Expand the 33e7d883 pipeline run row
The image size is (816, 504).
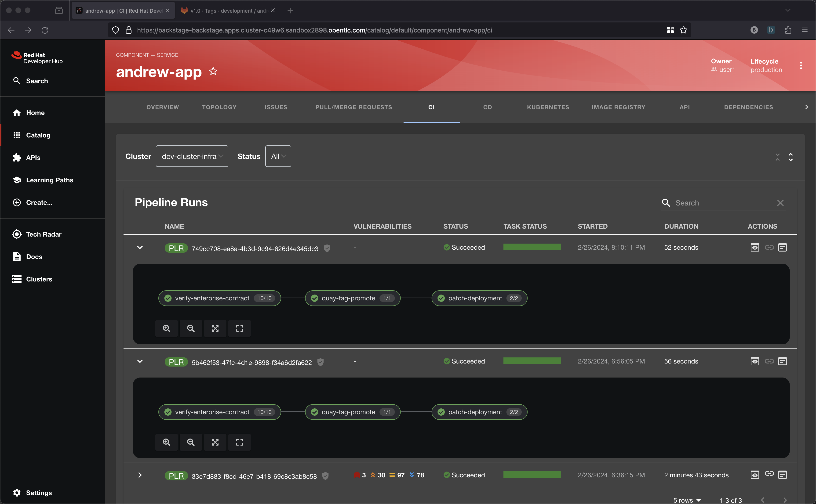pos(140,475)
